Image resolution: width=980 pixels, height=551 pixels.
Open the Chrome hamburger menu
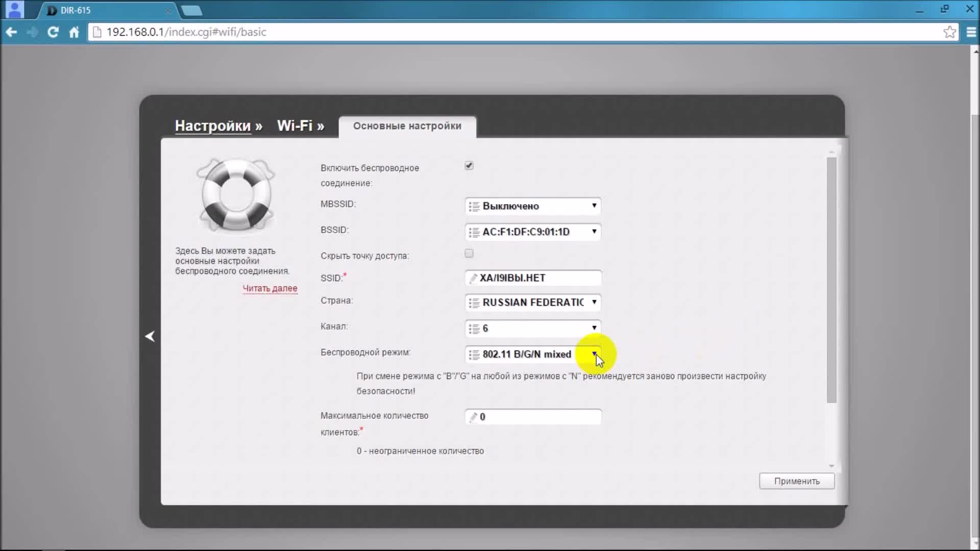pyautogui.click(x=971, y=32)
